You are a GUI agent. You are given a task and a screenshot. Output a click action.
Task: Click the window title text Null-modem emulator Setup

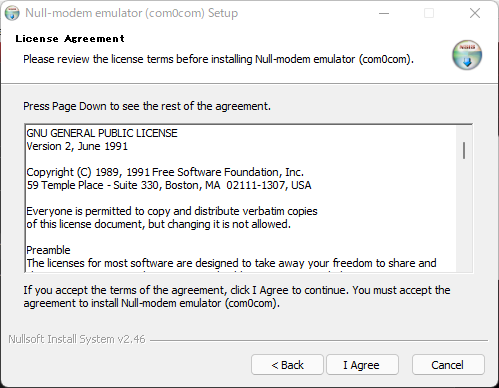point(132,13)
